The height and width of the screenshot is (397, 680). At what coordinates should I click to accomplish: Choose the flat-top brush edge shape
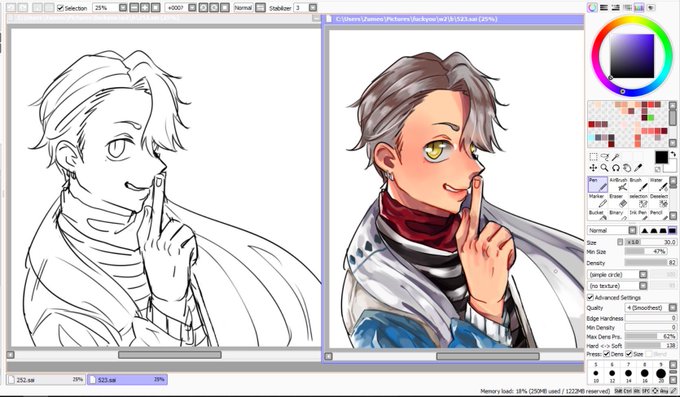672,230
